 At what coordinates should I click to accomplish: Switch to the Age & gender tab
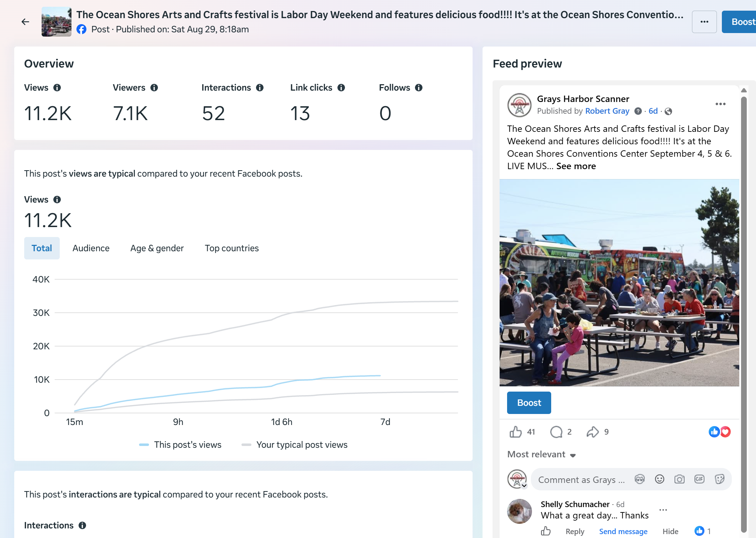(x=157, y=248)
